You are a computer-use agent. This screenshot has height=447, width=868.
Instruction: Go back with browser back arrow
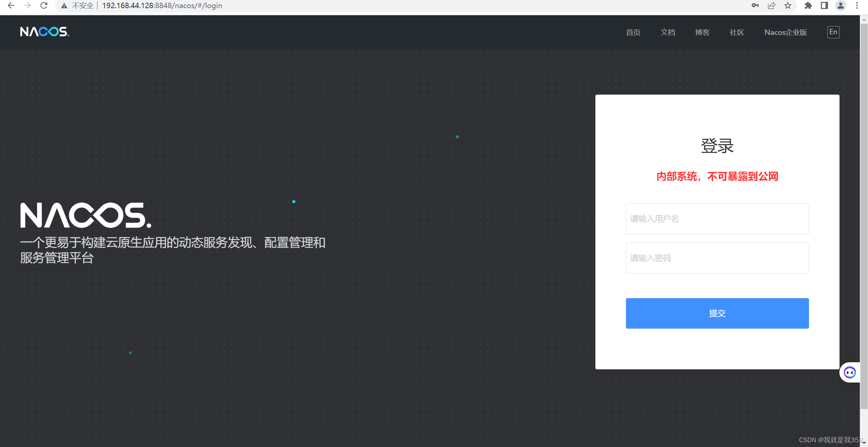[x=11, y=5]
